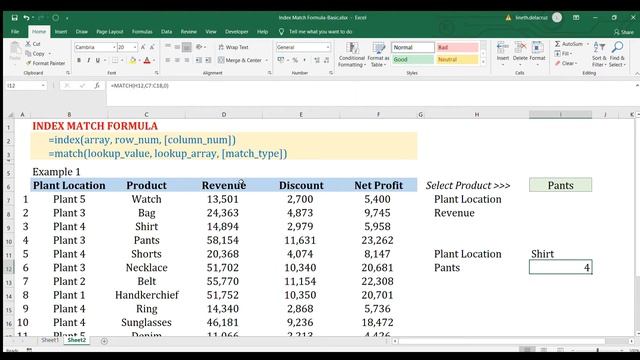This screenshot has width=640, height=360.
Task: Switch to the Developer tab
Action: click(x=236, y=32)
